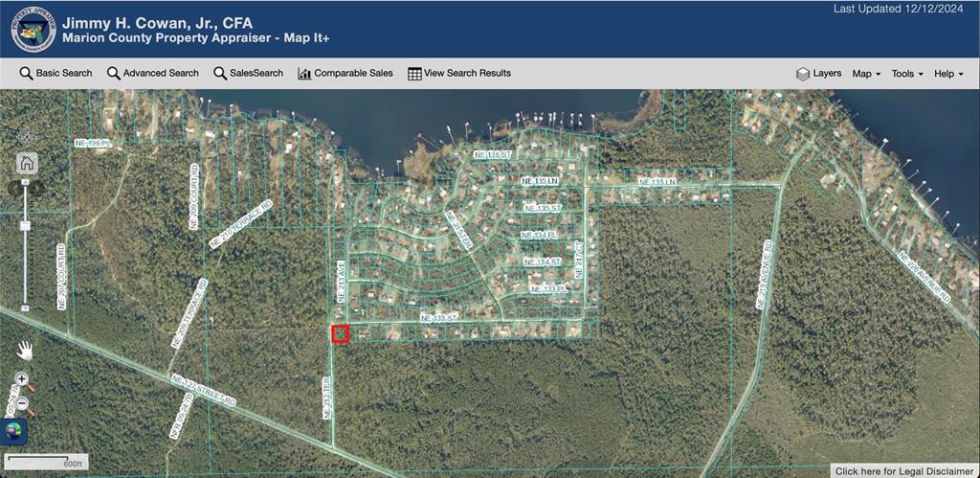
Task: Select the zoom out magnifier tool
Action: tap(22, 403)
